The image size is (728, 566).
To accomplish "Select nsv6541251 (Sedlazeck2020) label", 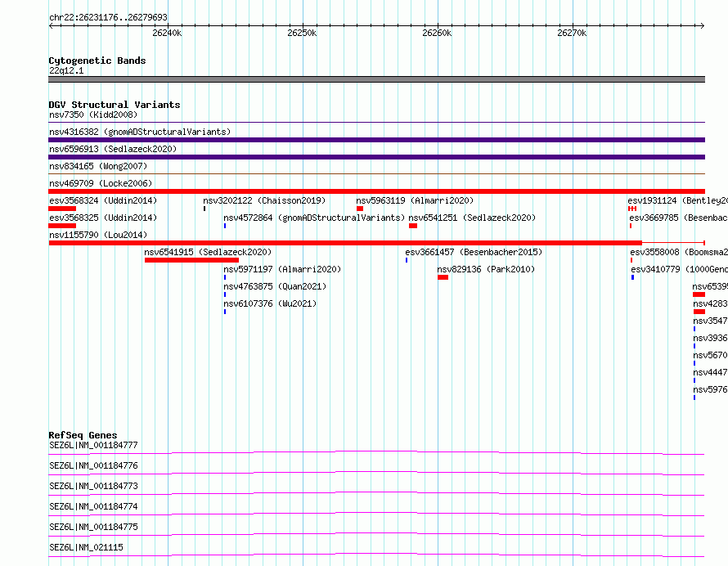I will point(472,218).
